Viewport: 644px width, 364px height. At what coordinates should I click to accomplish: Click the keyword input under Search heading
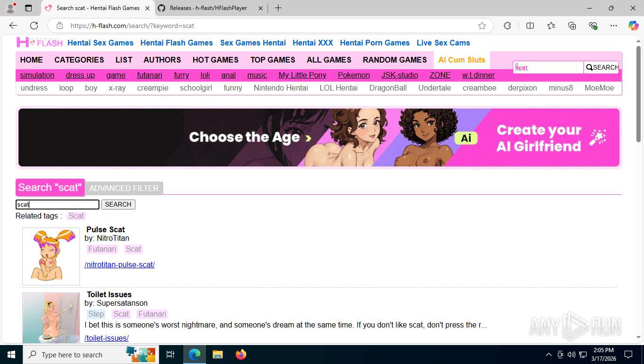click(57, 204)
